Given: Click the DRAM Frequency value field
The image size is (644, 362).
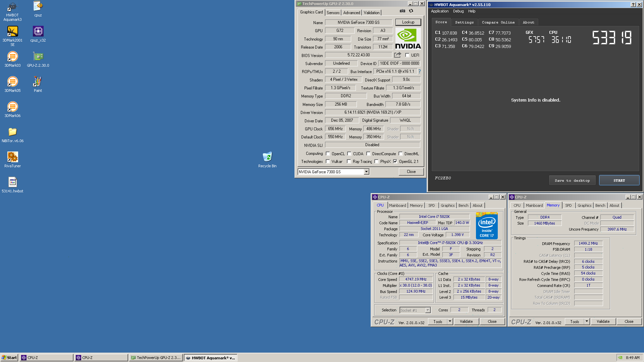Looking at the screenshot, I should 588,243.
